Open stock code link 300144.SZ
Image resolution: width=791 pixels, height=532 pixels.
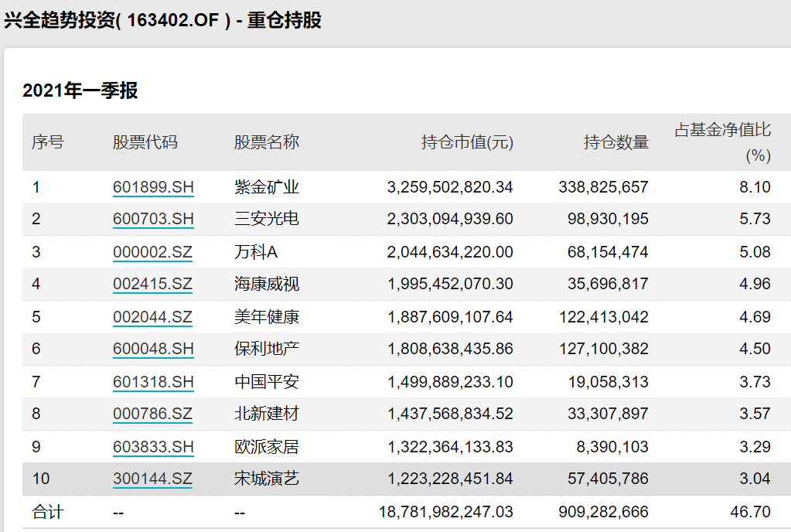pos(152,479)
